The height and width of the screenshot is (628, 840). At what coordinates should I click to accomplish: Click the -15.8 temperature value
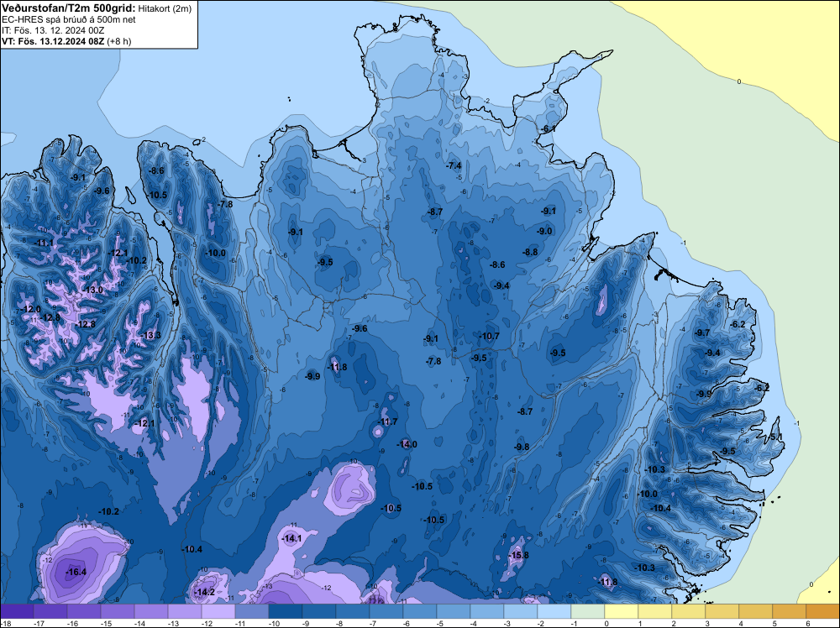point(518,555)
